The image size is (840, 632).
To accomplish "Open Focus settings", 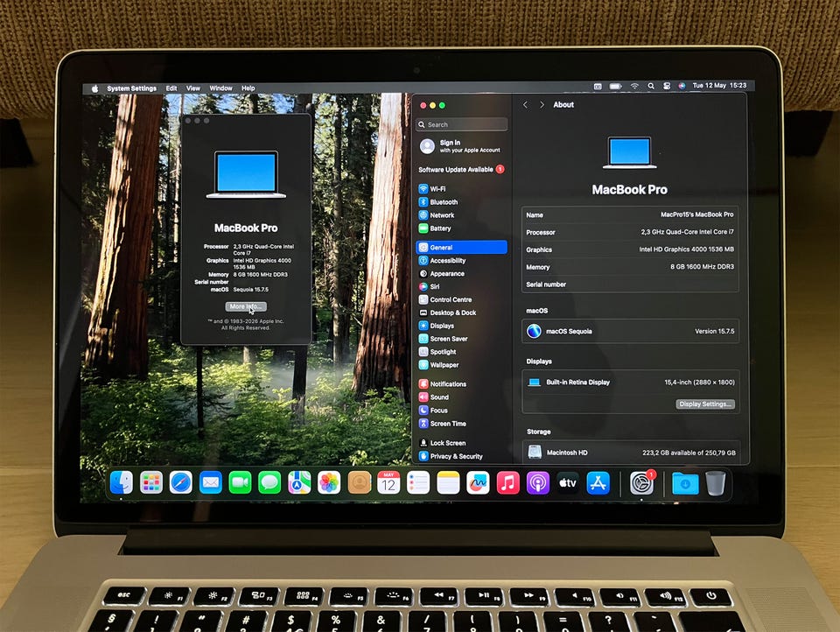I will tap(433, 410).
